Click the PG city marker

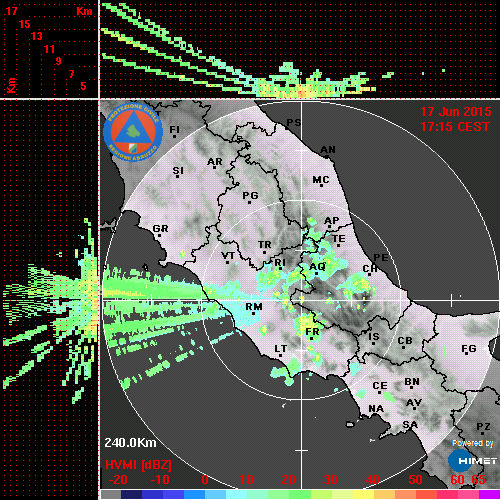pos(250,197)
